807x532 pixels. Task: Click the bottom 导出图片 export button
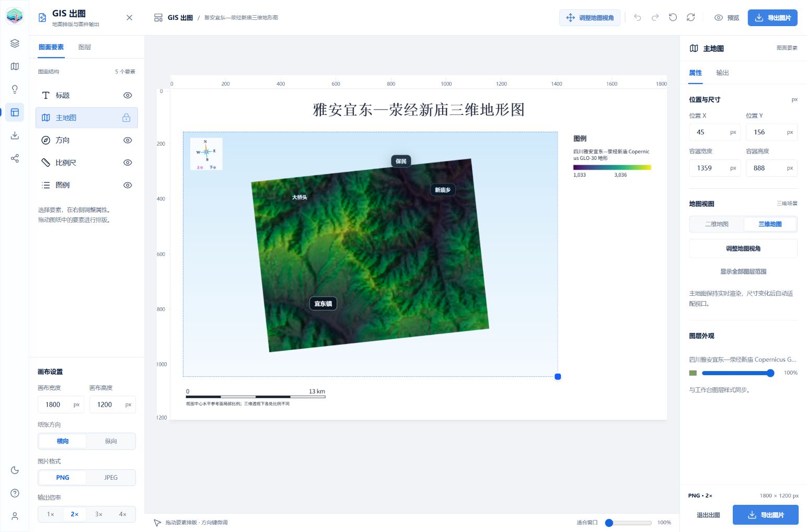[x=766, y=515]
